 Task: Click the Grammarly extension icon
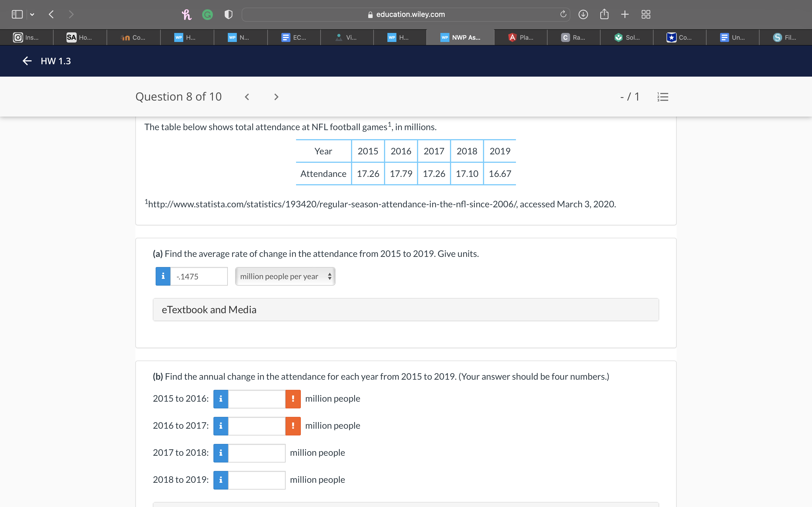tap(207, 14)
